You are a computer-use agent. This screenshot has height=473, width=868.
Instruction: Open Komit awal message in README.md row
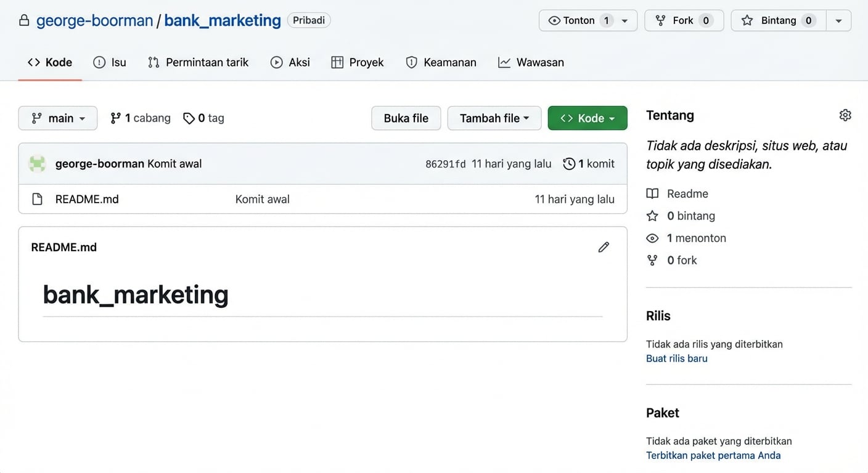coord(263,200)
